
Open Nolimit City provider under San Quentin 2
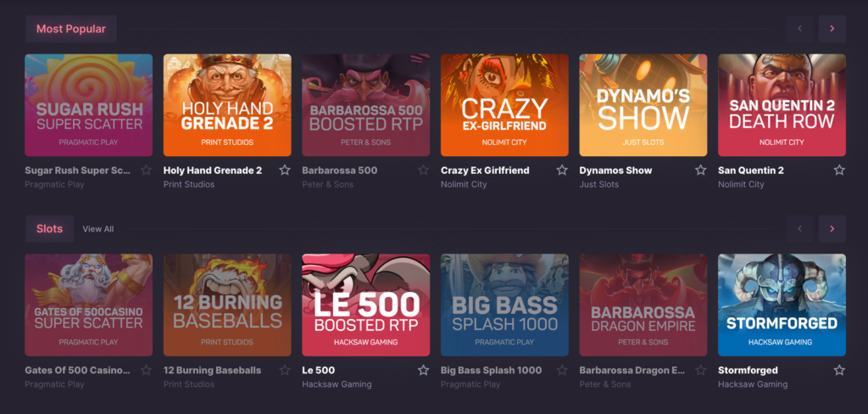[x=741, y=184]
